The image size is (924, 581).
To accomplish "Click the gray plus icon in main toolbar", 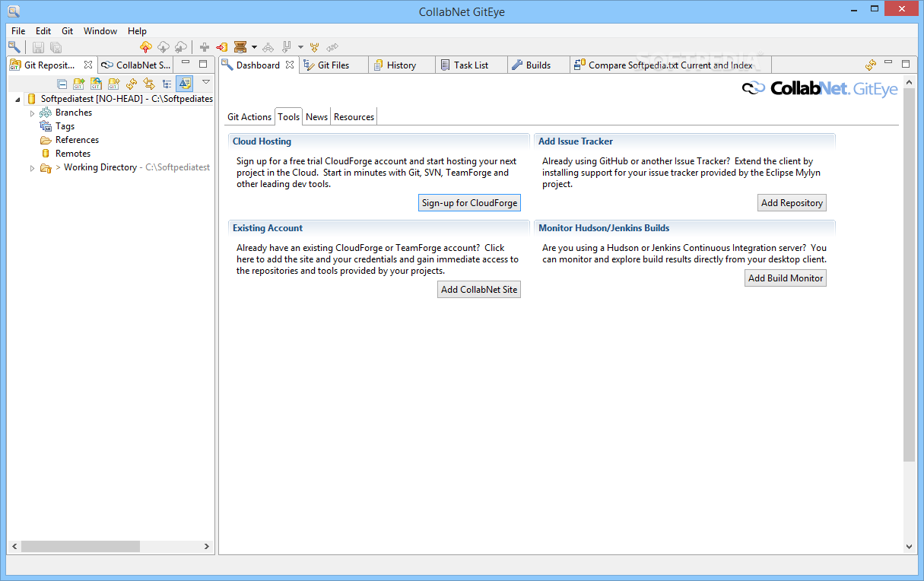I will point(204,47).
